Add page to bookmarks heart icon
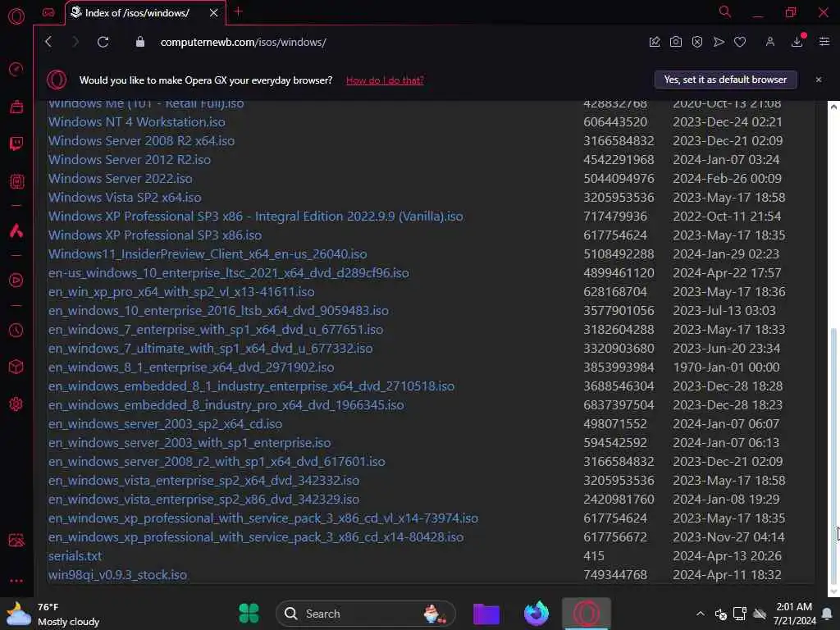Image resolution: width=840 pixels, height=630 pixels. point(740,42)
